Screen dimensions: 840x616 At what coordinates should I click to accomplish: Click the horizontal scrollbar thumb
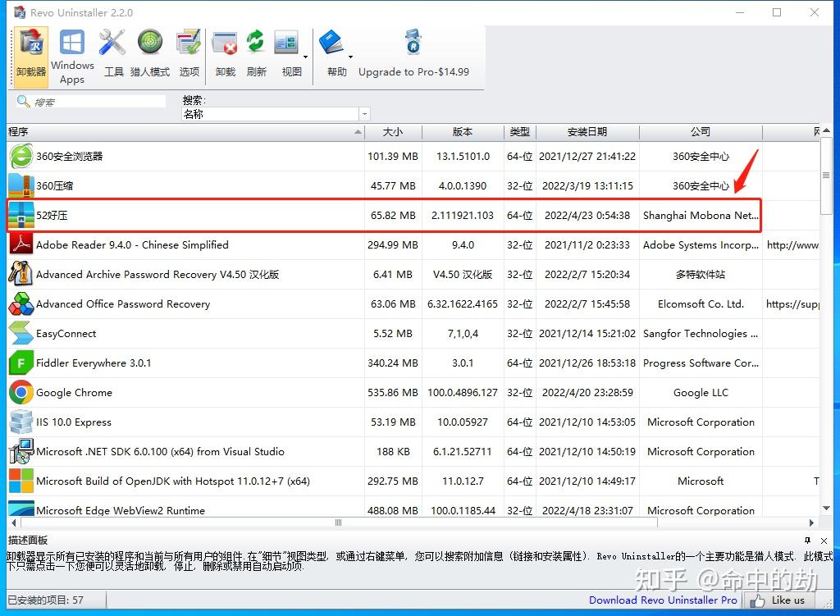coord(338,522)
